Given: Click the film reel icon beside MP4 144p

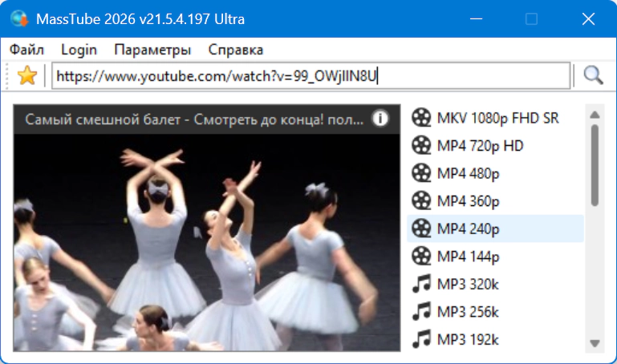Looking at the screenshot, I should pyautogui.click(x=421, y=256).
